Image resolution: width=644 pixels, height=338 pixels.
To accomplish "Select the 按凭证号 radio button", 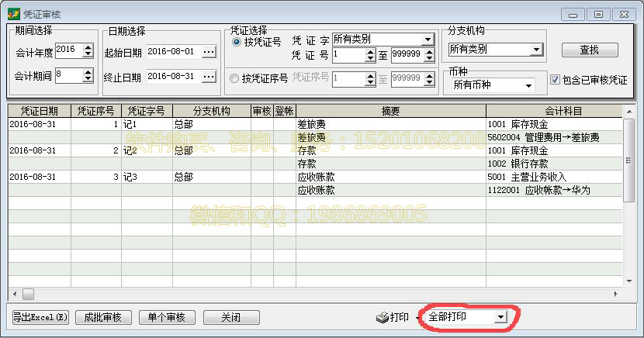I will coord(237,42).
